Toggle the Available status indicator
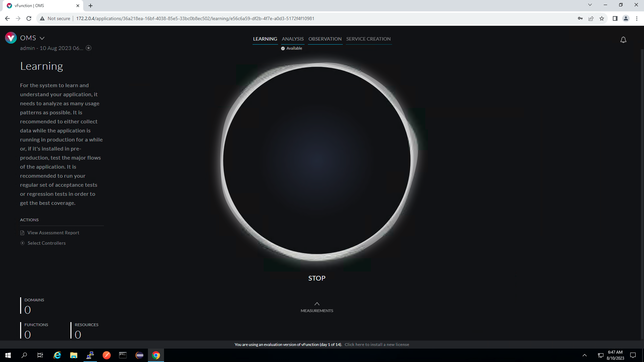Image resolution: width=644 pixels, height=362 pixels. coord(291,48)
